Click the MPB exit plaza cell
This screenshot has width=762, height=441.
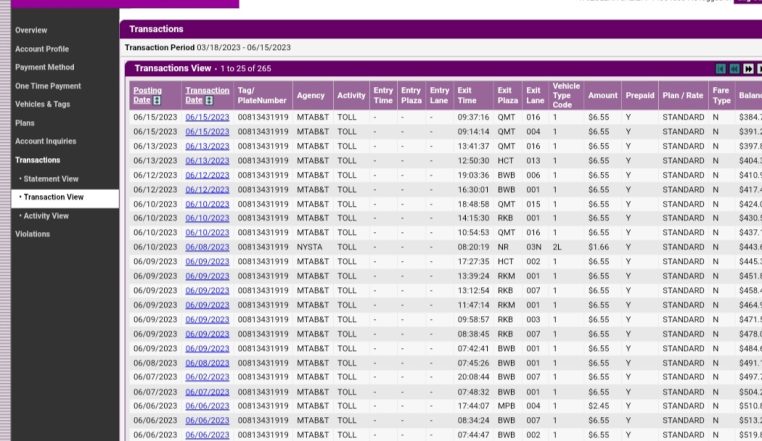click(x=506, y=406)
